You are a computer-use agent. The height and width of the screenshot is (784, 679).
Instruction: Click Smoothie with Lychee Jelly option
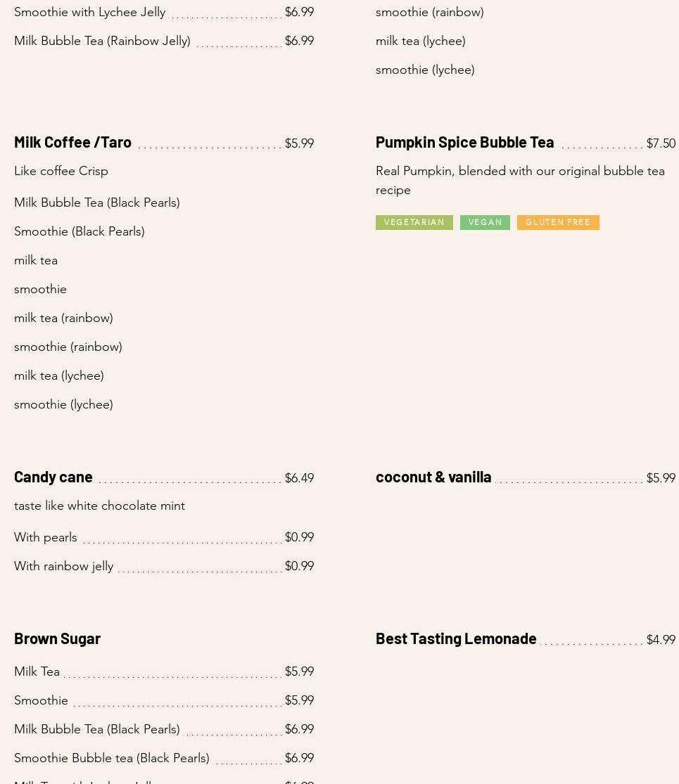click(89, 12)
